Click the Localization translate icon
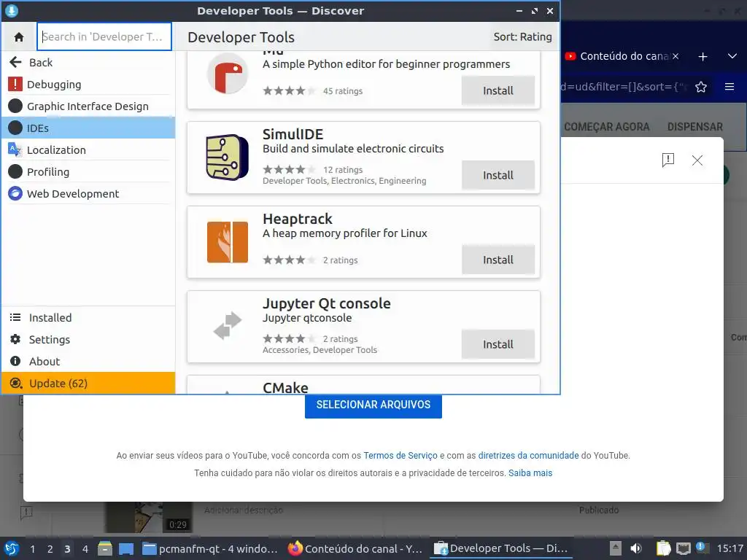This screenshot has width=747, height=560. point(15,149)
